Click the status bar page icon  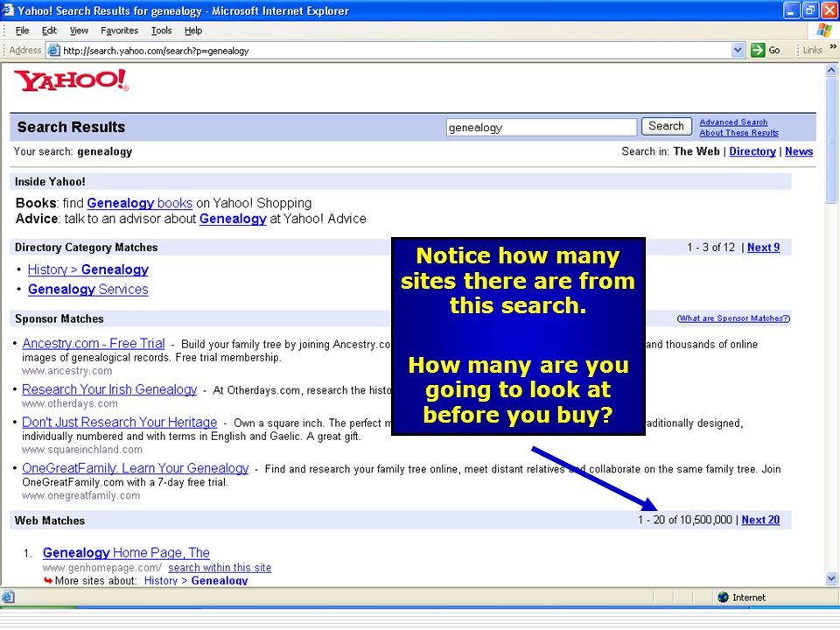8,597
